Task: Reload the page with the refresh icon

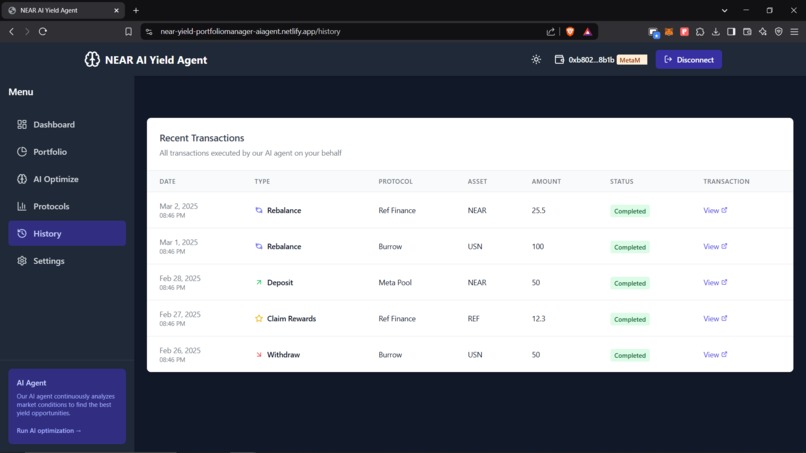Action: (43, 31)
